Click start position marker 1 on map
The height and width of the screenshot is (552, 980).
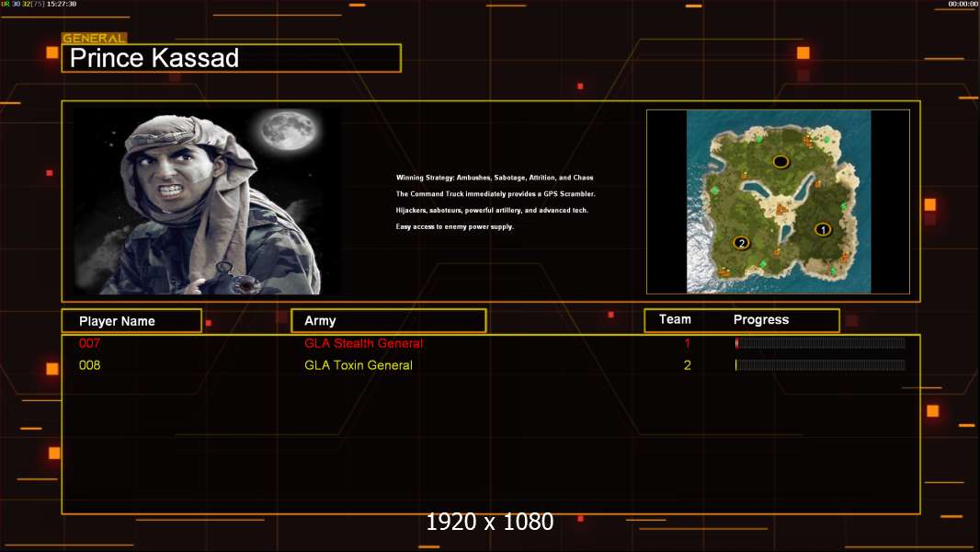pos(823,229)
